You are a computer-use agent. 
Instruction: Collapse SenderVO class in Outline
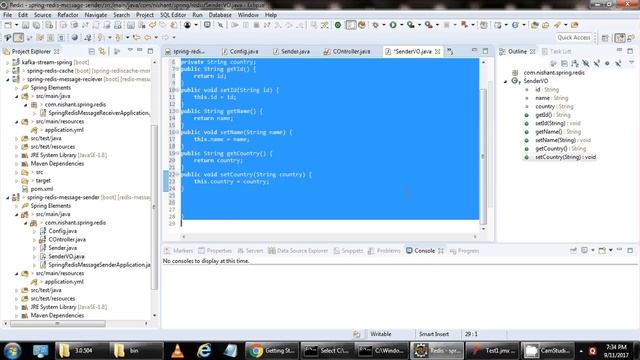tap(505, 81)
